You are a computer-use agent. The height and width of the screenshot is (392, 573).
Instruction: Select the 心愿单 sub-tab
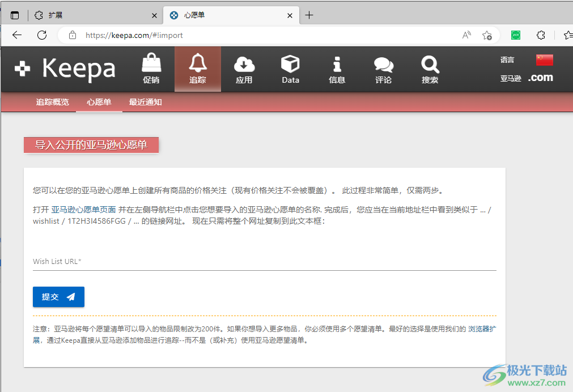(x=99, y=102)
